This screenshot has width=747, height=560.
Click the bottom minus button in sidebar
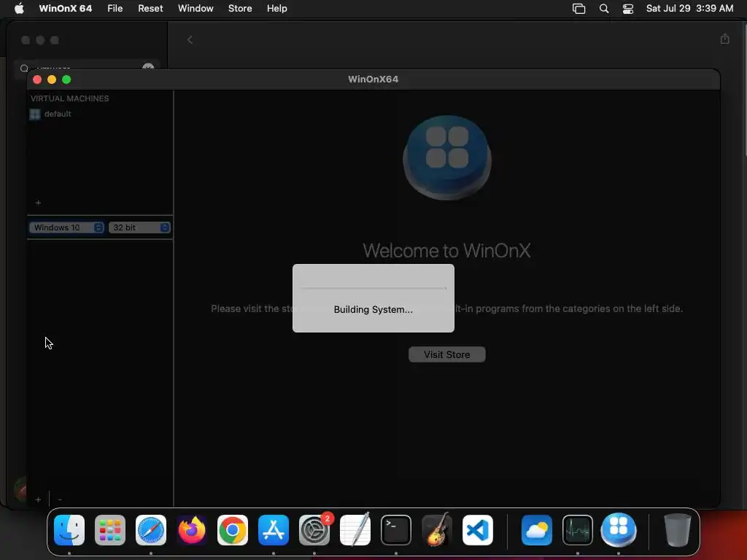click(60, 499)
